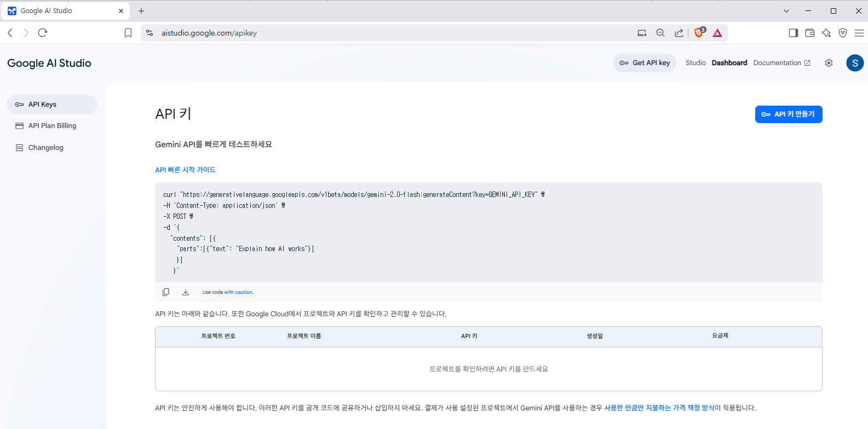Open the Leo AI sparkle icon
The height and width of the screenshot is (429, 868).
pos(826,33)
